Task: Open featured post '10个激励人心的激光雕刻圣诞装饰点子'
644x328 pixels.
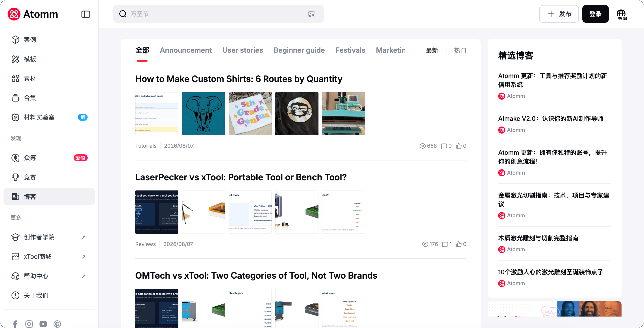Action: coord(551,272)
